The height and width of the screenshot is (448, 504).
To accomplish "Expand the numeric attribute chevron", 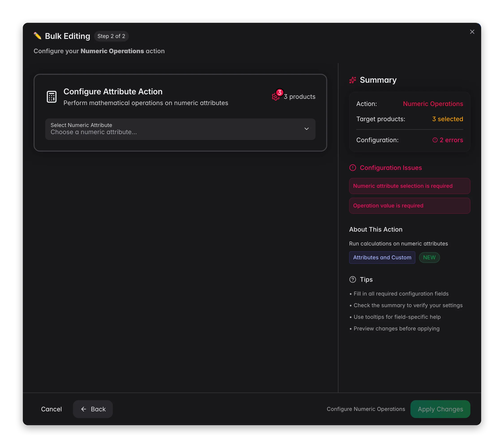I will [306, 129].
